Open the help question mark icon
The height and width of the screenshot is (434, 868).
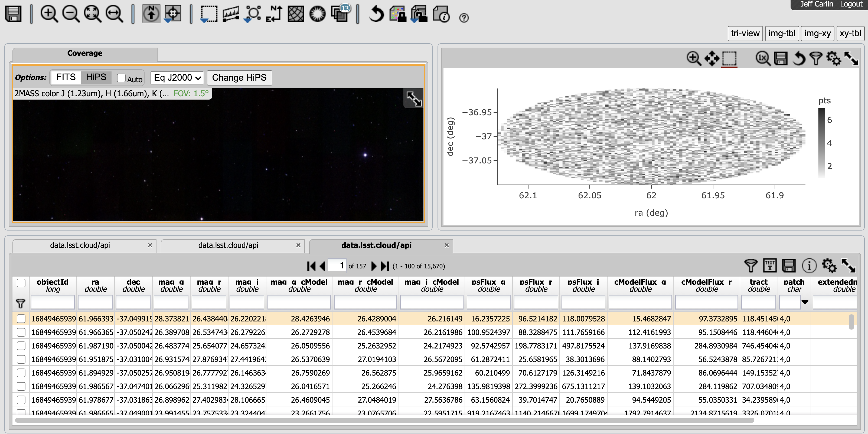(464, 18)
